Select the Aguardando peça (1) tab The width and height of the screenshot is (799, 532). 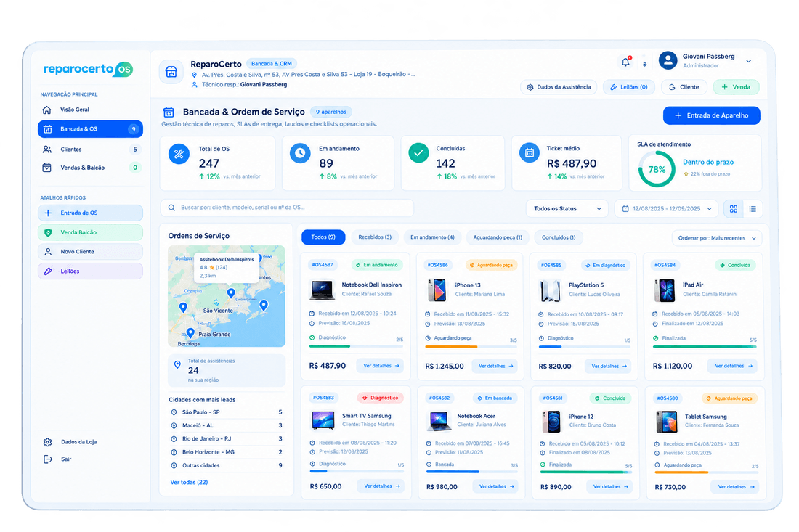498,237
